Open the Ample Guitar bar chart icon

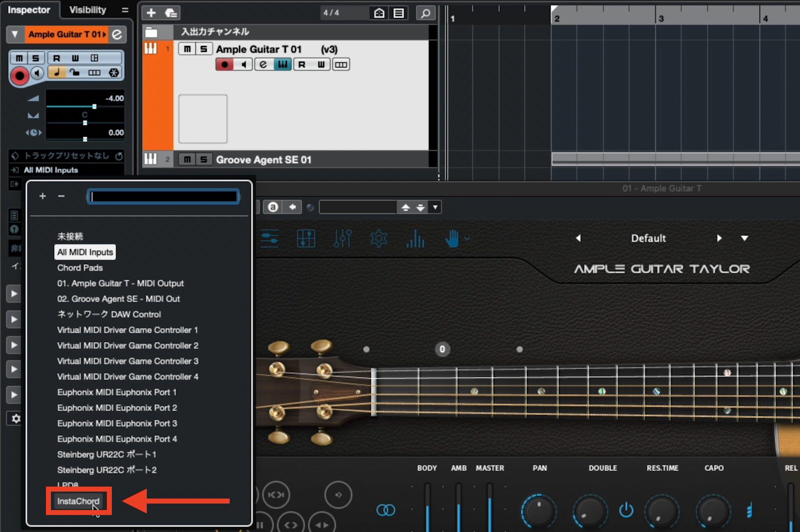[x=415, y=239]
